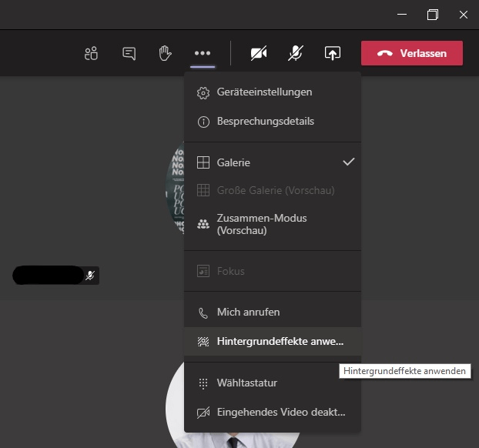Click the group icon beside Zusammen-Modus
This screenshot has height=448, width=479.
[203, 225]
